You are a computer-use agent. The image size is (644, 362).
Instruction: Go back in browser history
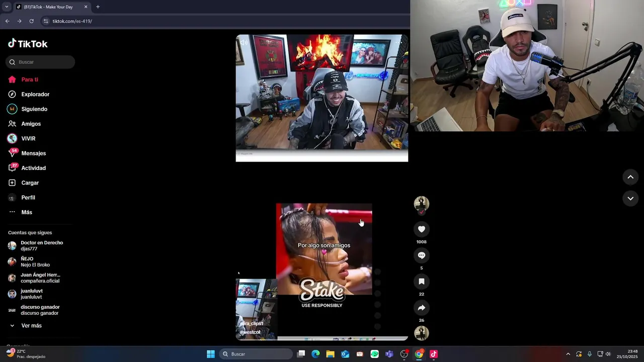pyautogui.click(x=7, y=21)
